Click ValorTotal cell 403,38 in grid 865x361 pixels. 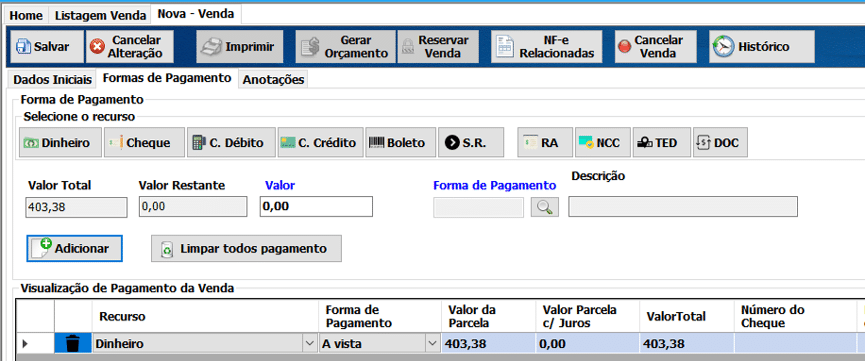[687, 344]
